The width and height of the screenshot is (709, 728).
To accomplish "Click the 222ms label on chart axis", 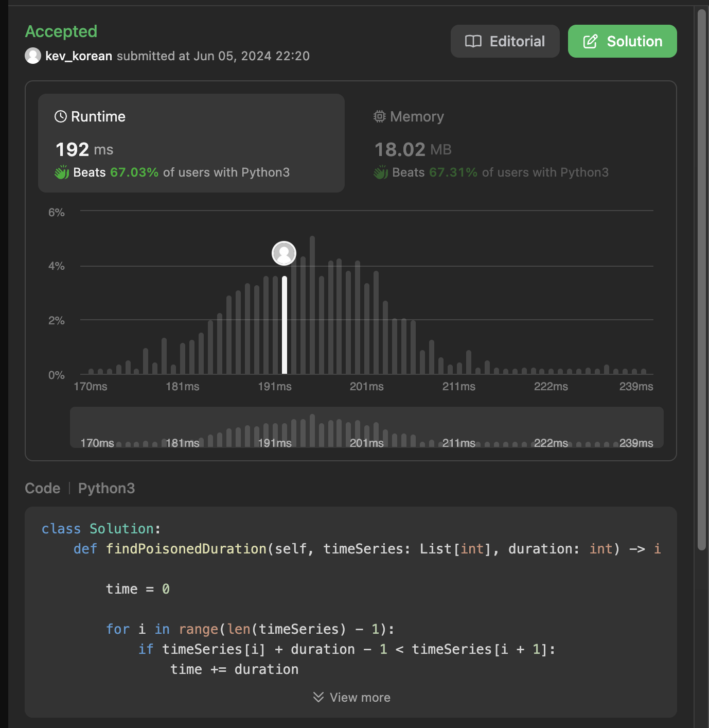I will (551, 387).
